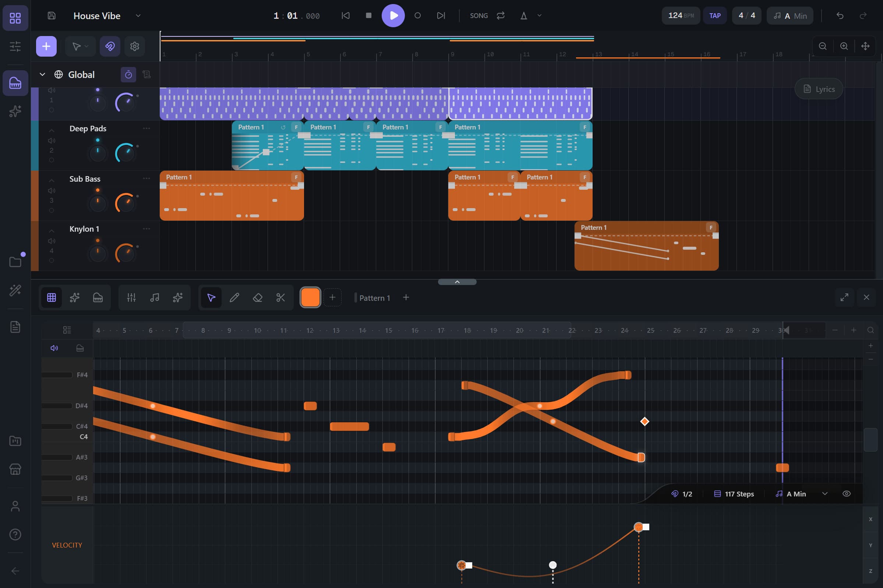Image resolution: width=883 pixels, height=588 pixels.
Task: Enable the snap magnet tool in the top toolbar
Action: (x=109, y=46)
